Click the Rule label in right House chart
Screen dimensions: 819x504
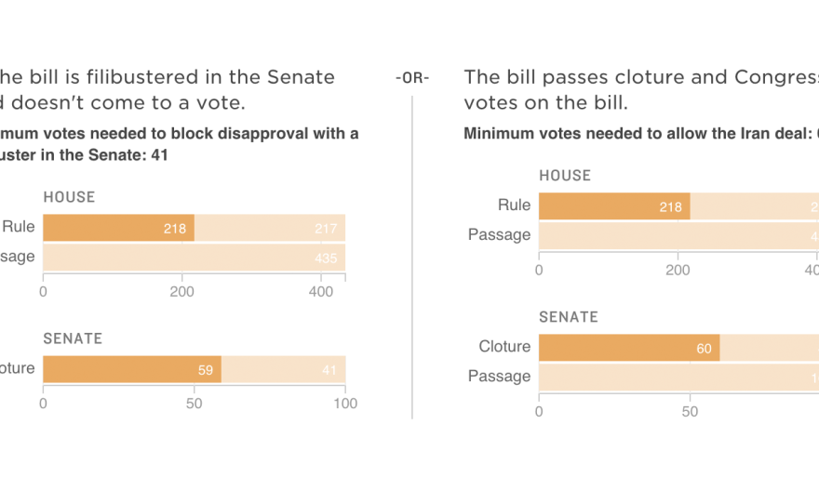tap(514, 206)
